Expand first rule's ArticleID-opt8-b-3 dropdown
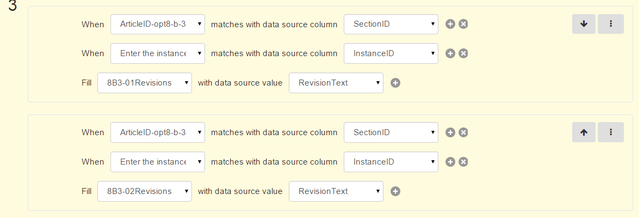 158,25
